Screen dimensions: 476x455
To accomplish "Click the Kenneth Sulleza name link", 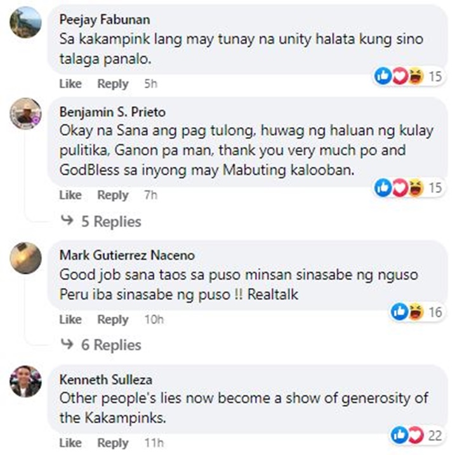I will [105, 379].
